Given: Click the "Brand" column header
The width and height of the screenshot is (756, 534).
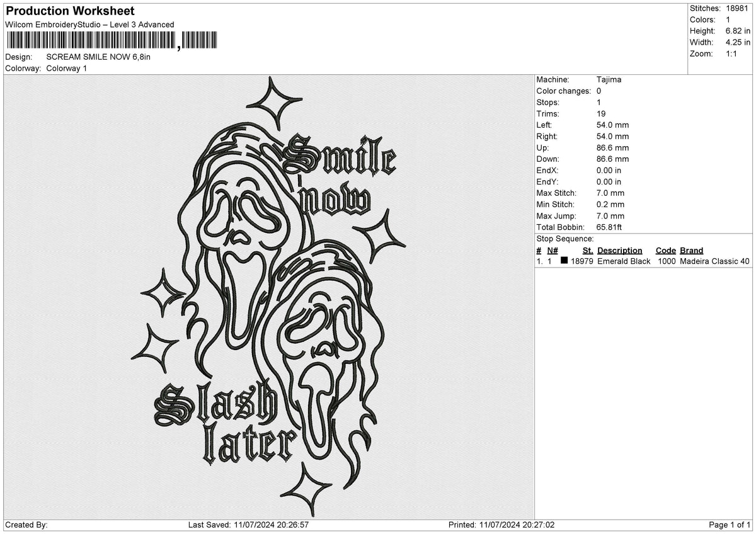Looking at the screenshot, I should pyautogui.click(x=691, y=250).
